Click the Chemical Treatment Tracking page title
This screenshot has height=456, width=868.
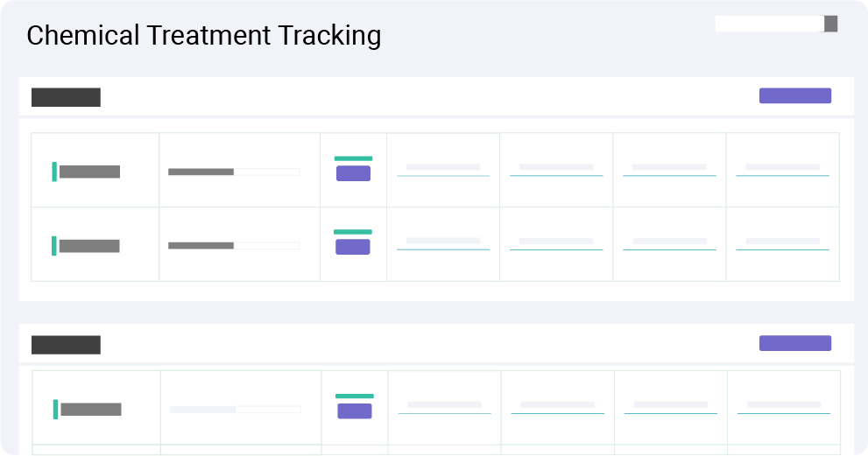(204, 35)
